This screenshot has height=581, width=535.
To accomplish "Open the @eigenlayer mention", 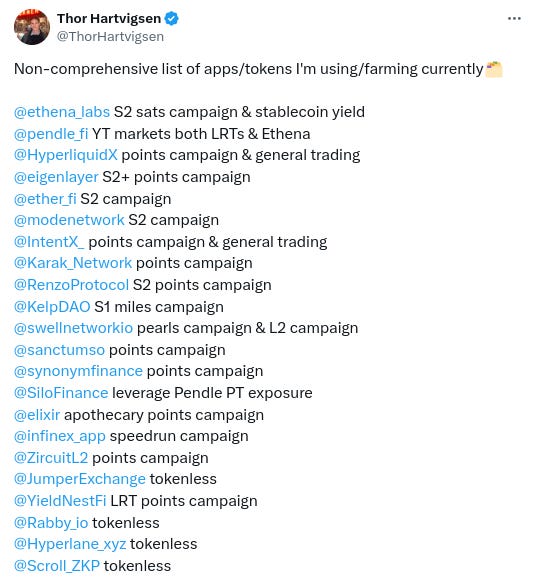I will coord(56,177).
